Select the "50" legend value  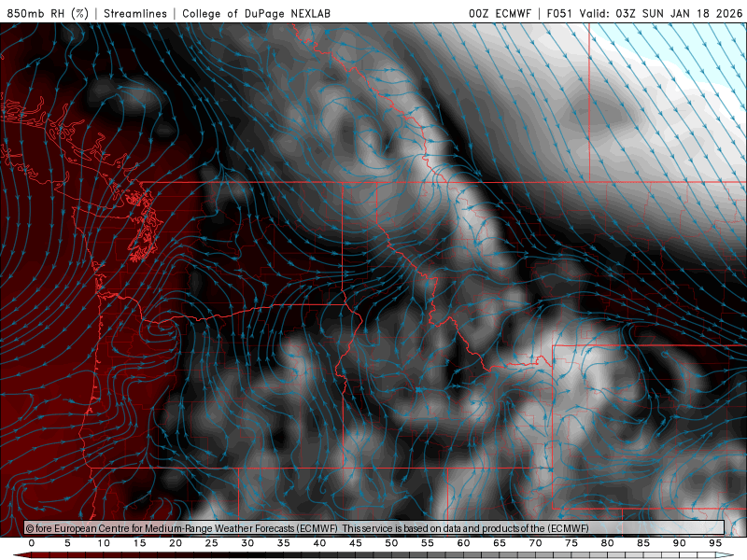(391, 543)
